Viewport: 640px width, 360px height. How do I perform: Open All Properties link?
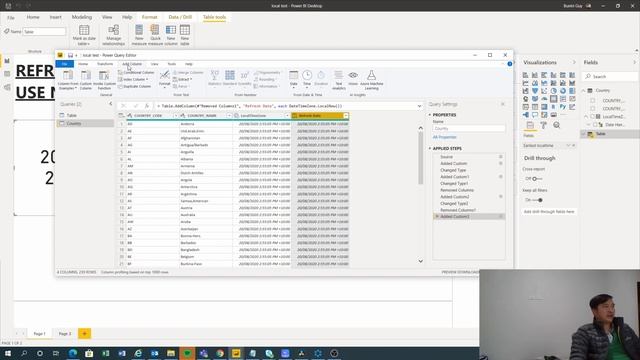pos(444,137)
